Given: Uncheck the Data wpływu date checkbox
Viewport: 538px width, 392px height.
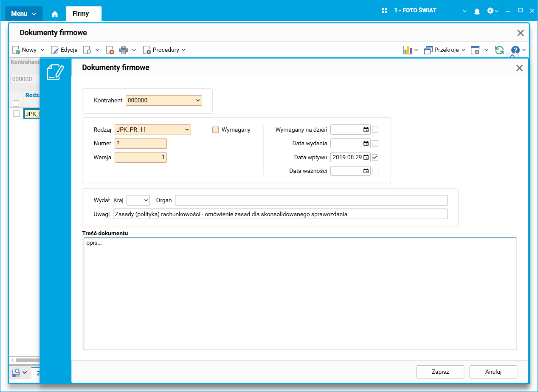Looking at the screenshot, I should click(375, 157).
